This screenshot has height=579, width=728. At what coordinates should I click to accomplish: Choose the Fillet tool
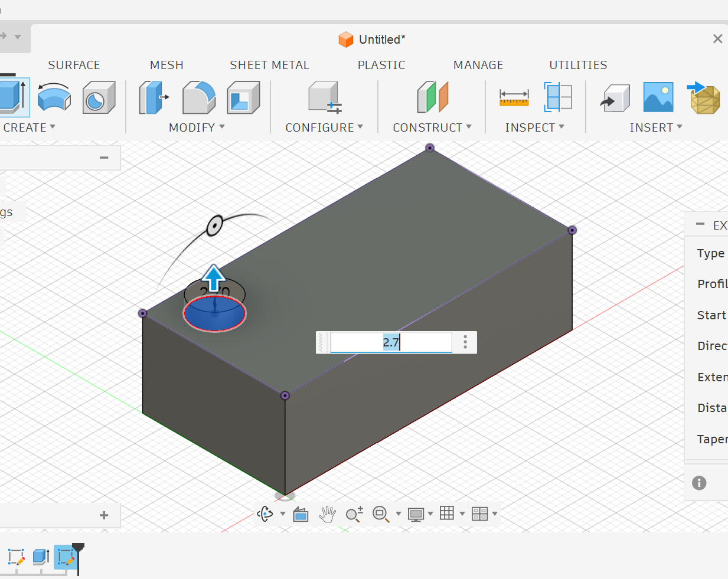pyautogui.click(x=199, y=97)
